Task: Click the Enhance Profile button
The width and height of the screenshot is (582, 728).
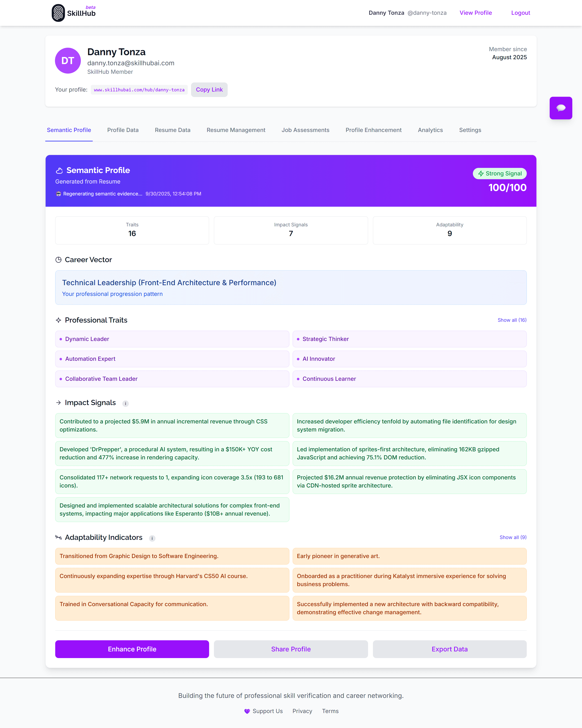Action: click(x=132, y=649)
